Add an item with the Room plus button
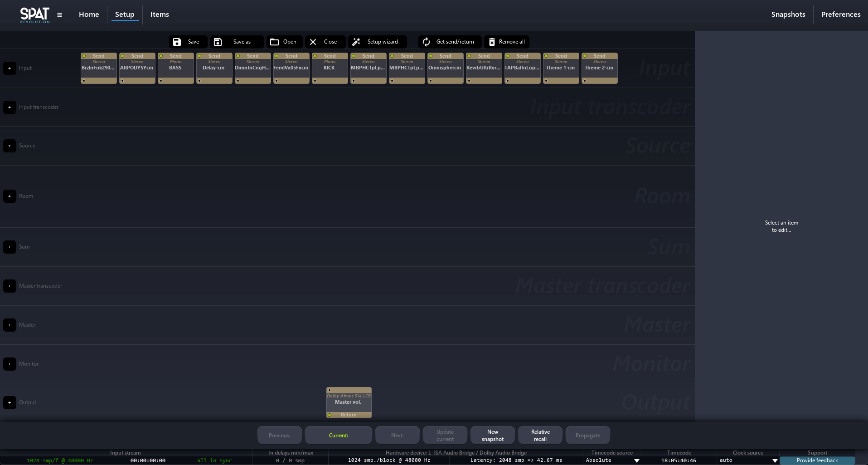868x465 pixels. 10,196
